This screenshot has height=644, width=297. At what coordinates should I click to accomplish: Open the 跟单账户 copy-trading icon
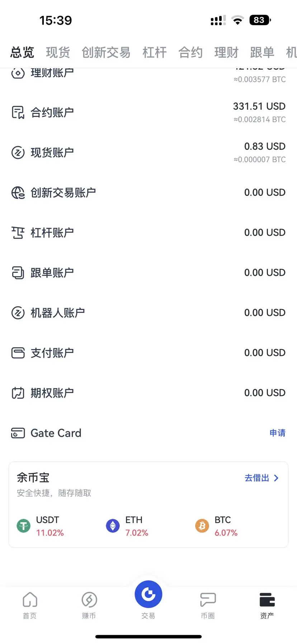[x=18, y=273]
